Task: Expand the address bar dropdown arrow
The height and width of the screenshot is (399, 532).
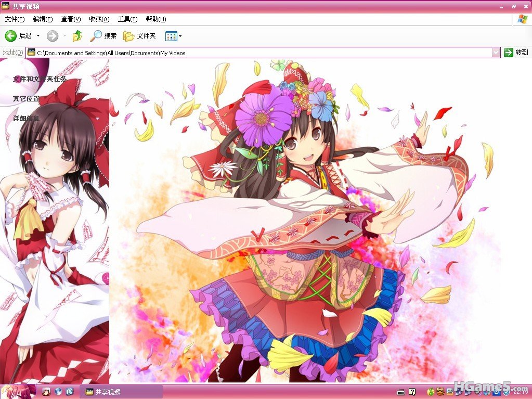Action: [496, 53]
